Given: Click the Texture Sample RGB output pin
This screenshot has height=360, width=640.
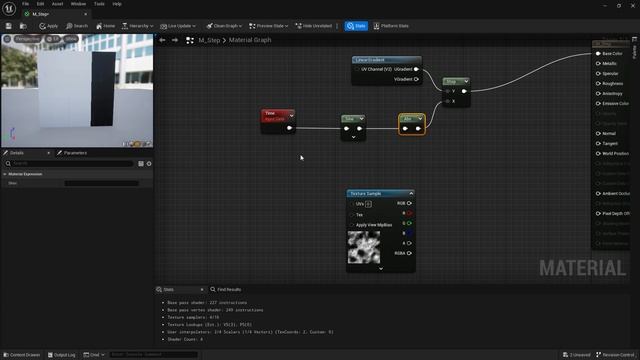Looking at the screenshot, I should click(x=409, y=203).
